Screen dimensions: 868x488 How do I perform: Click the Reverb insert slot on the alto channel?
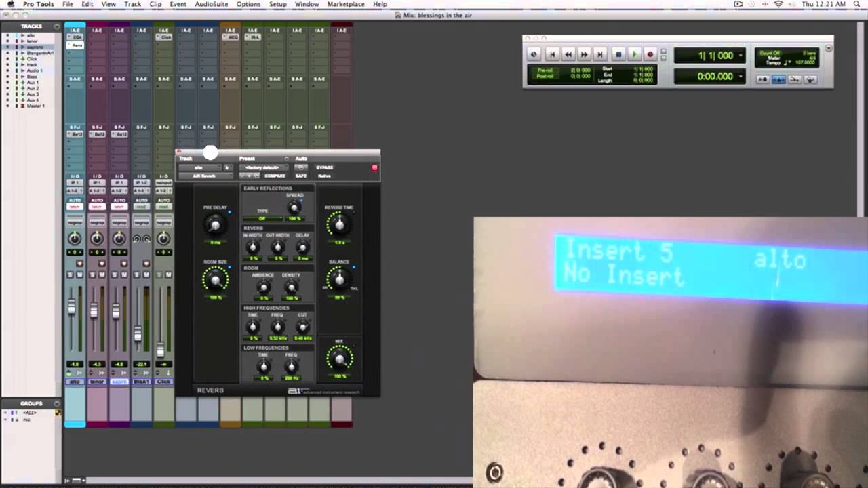[x=75, y=45]
